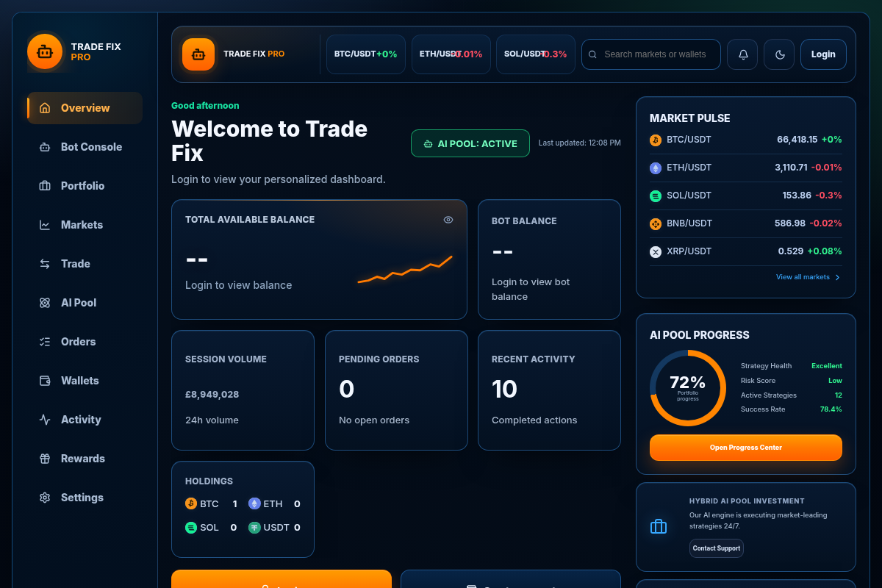
Task: Open the Wallets menu label
Action: click(x=80, y=381)
